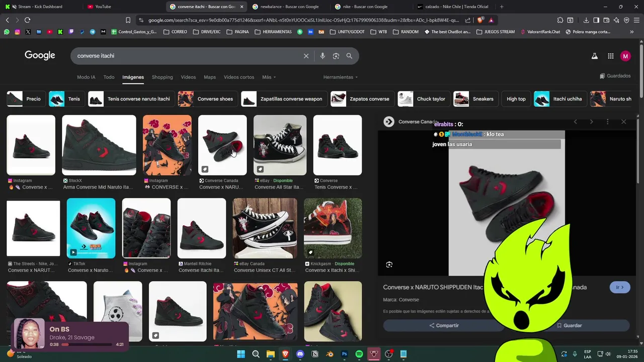Image resolution: width=644 pixels, height=362 pixels.
Task: Show more bookmarks overflow chevron
Action: coord(631,32)
